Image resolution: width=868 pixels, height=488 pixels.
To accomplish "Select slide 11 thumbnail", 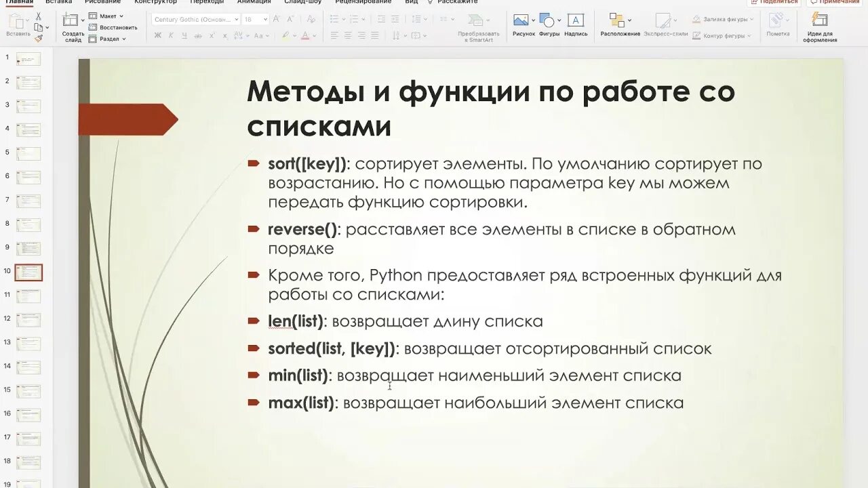I will 28,296.
